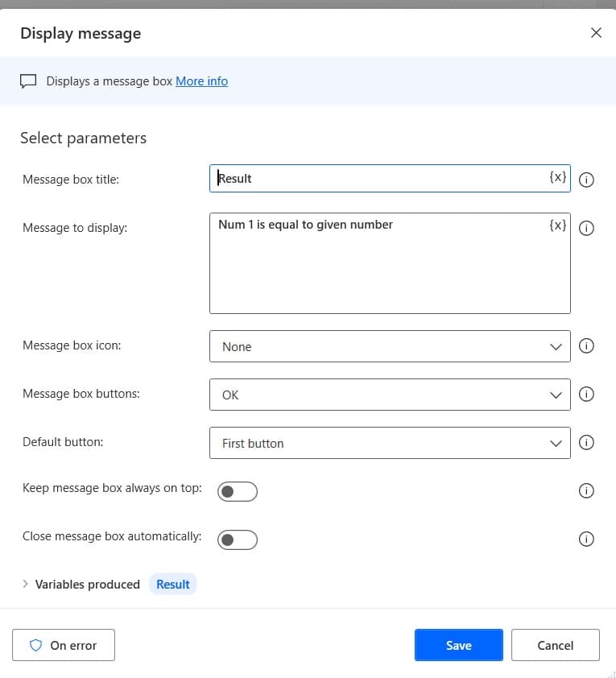Screen dimensions: 616x678
Task: Close the Display message dialog
Action: point(596,33)
